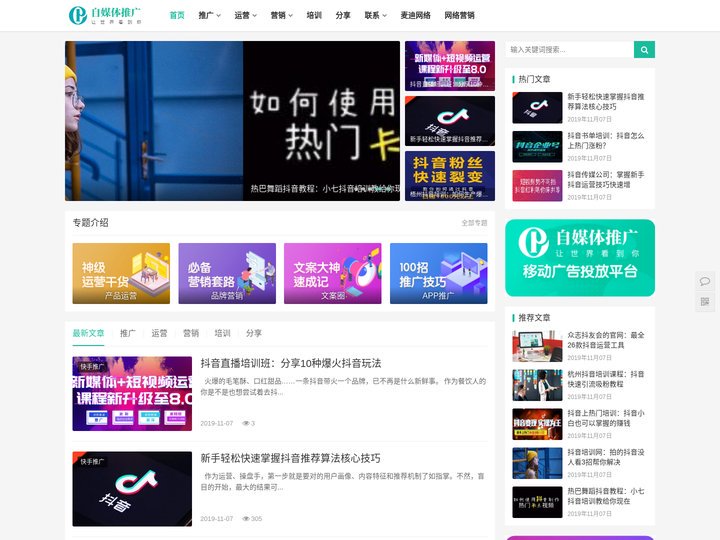Image resolution: width=720 pixels, height=540 pixels.
Task: Open the 抖音 logo banner beside slider
Action: point(450,121)
